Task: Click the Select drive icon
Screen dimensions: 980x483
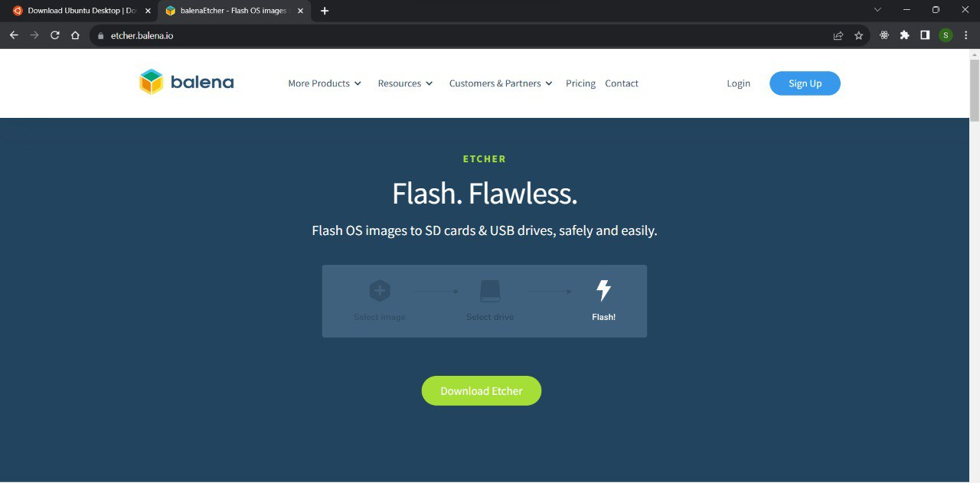Action: [490, 291]
